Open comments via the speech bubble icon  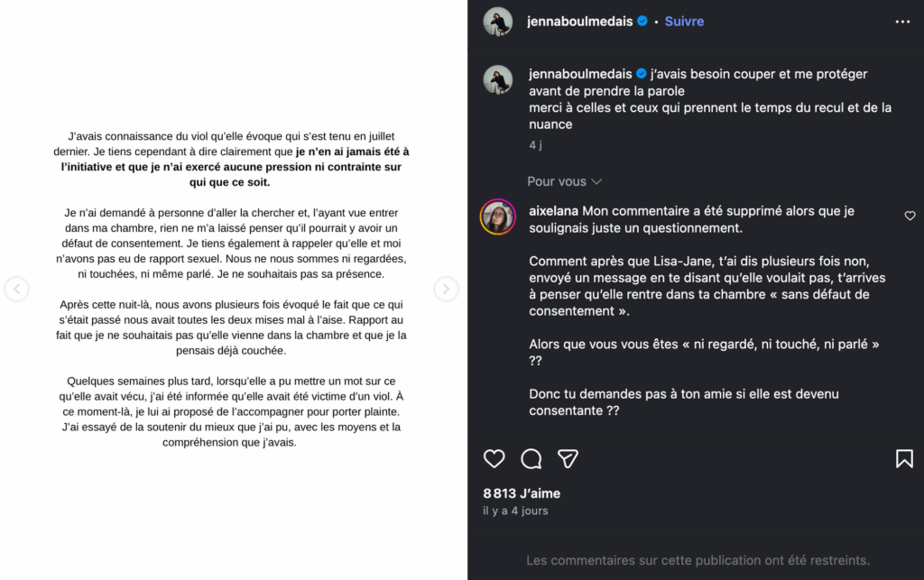[x=531, y=459]
